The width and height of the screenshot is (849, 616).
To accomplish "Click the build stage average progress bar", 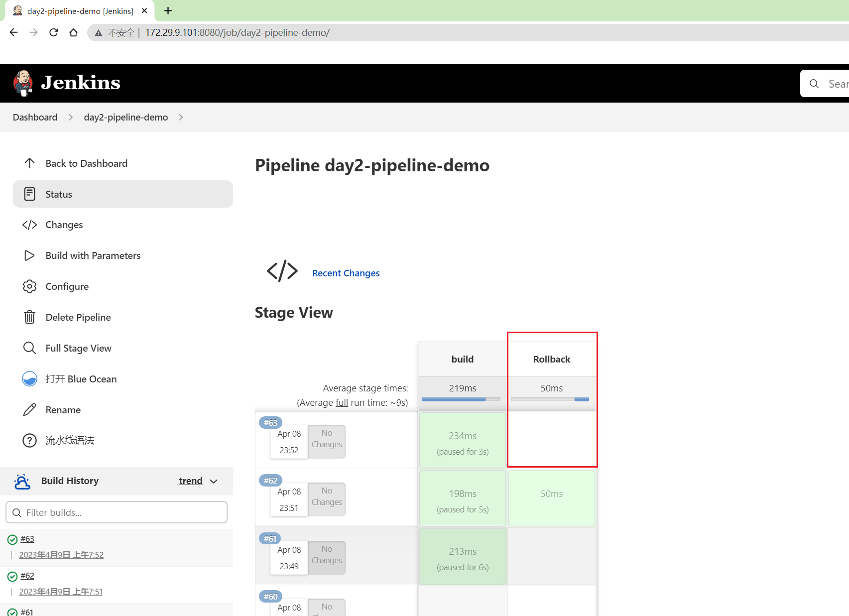I will [x=461, y=399].
